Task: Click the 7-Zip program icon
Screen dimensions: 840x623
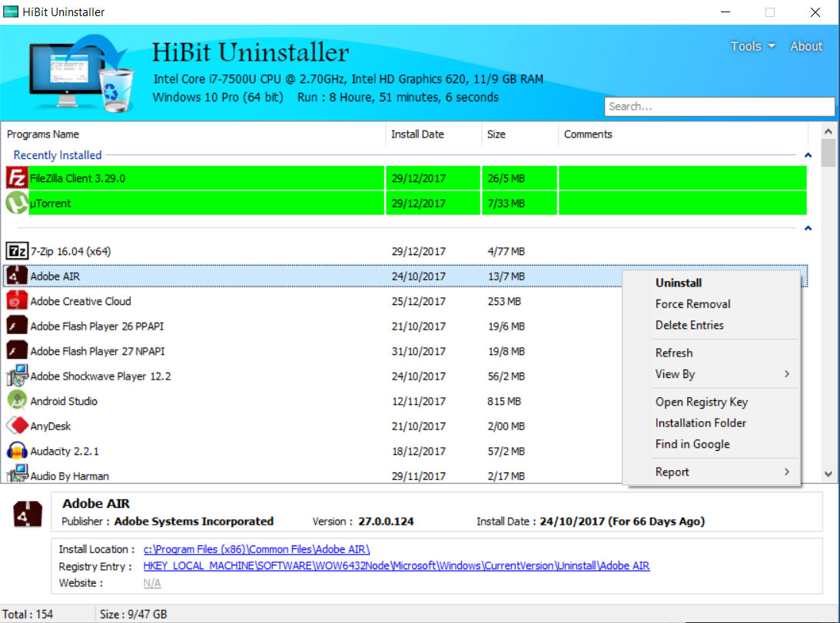Action: click(x=17, y=251)
